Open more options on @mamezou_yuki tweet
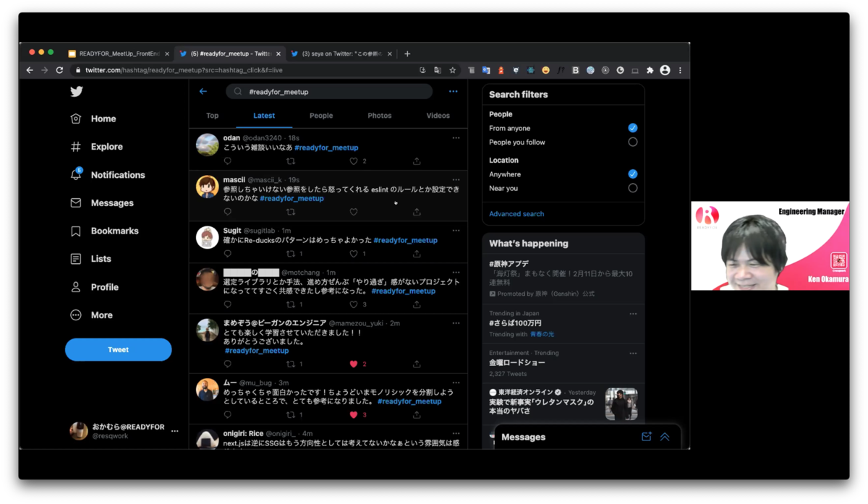Image resolution: width=868 pixels, height=504 pixels. [456, 323]
